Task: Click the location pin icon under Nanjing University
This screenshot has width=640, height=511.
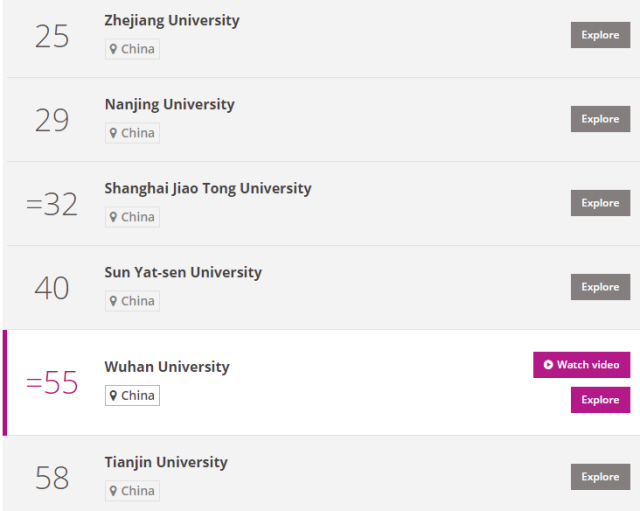Action: [114, 133]
